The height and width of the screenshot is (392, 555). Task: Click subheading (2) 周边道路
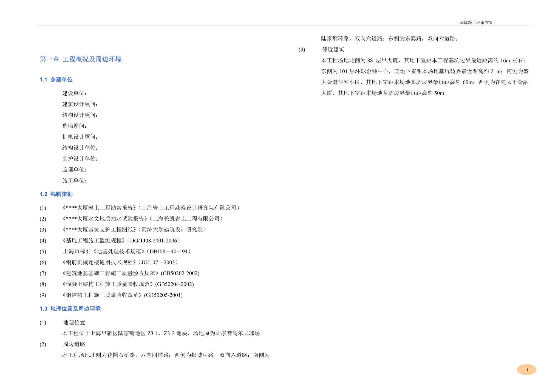(63, 344)
